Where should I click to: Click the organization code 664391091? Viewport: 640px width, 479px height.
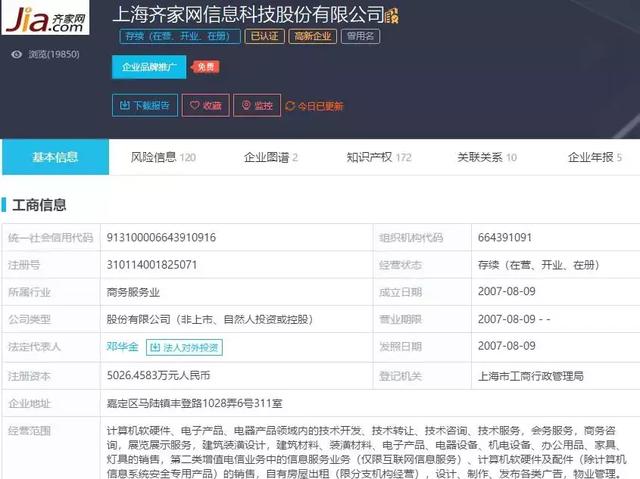coord(505,237)
